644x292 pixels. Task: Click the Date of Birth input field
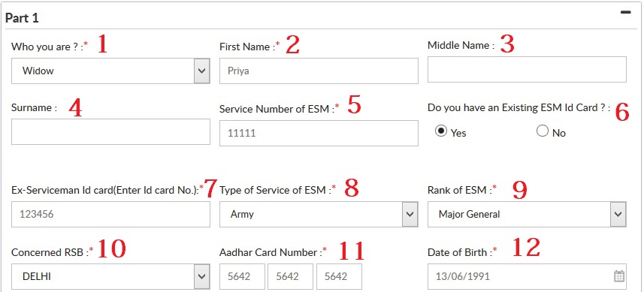click(x=527, y=276)
